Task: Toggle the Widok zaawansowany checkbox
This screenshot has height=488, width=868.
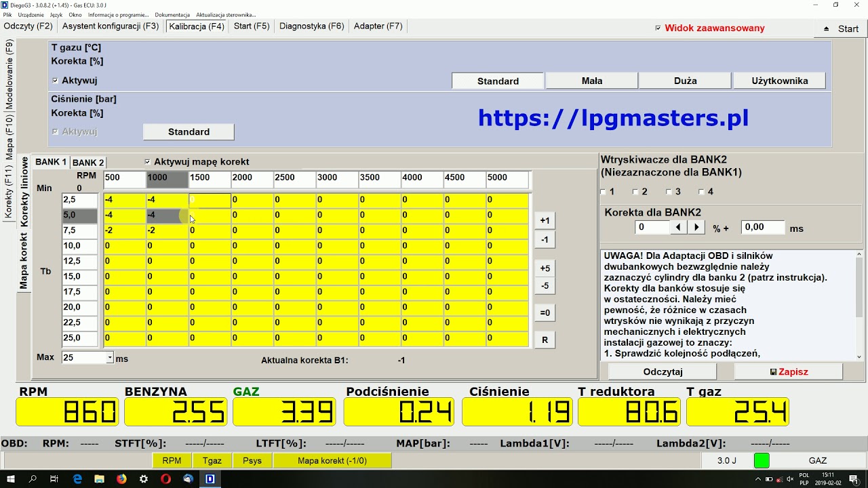Action: (658, 28)
